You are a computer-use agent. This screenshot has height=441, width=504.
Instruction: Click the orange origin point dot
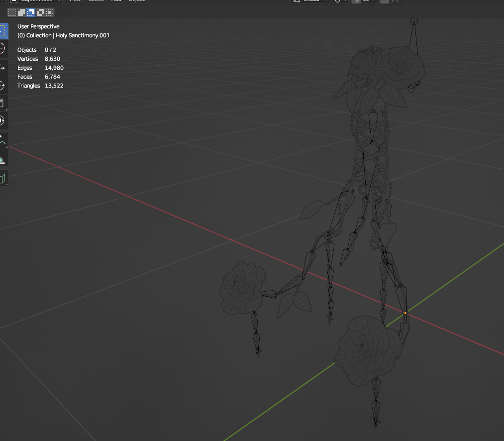coord(405,313)
